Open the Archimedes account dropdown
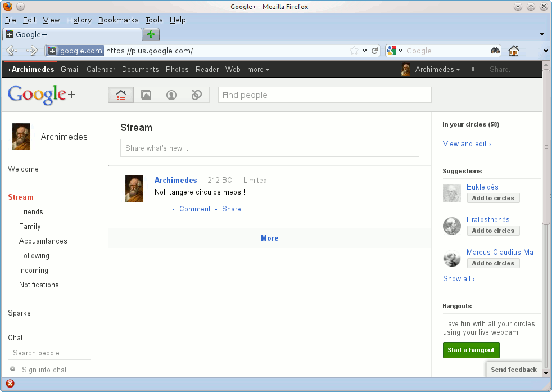Viewport: 552px width, 392px height. (437, 69)
